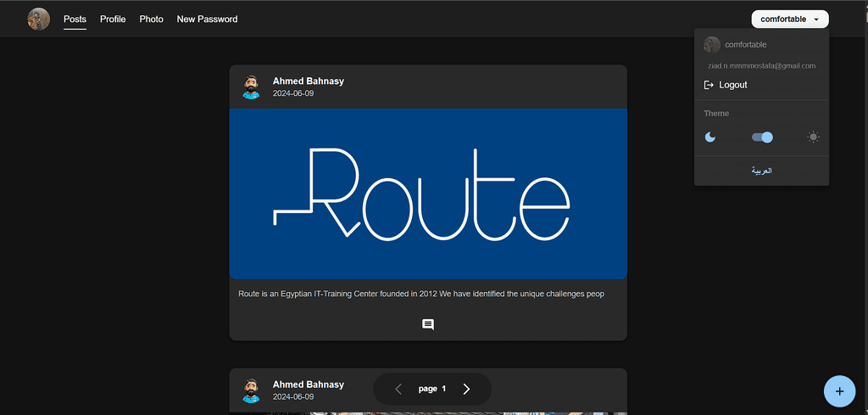
Task: Open the Posts tab
Action: [x=75, y=20]
